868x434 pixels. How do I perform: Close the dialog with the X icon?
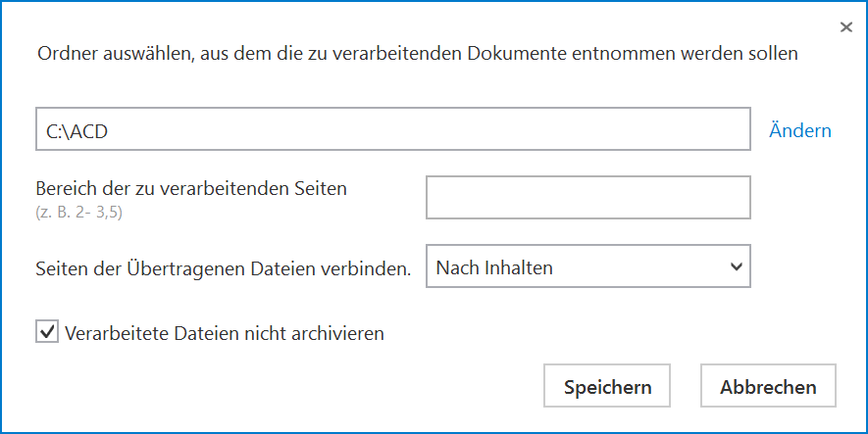pyautogui.click(x=845, y=27)
